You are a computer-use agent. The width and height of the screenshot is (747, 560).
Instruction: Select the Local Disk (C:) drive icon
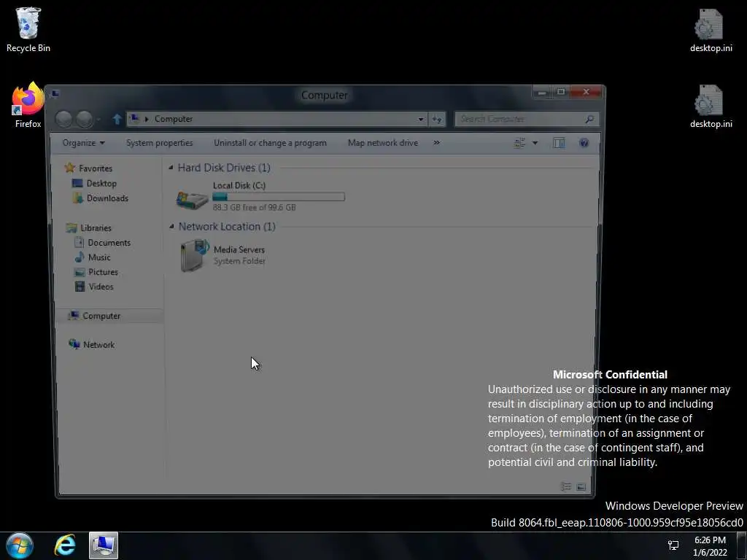pos(192,200)
